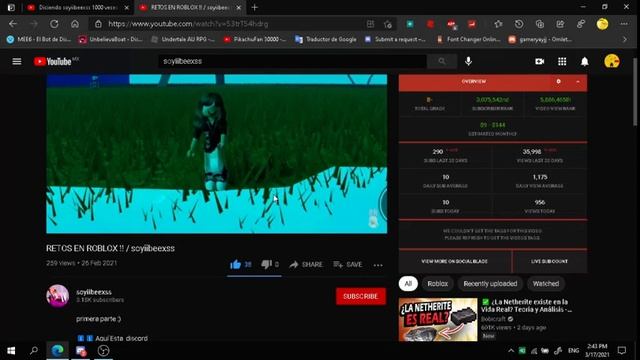Open the browser history icon
The image size is (640, 360).
[x=519, y=24]
